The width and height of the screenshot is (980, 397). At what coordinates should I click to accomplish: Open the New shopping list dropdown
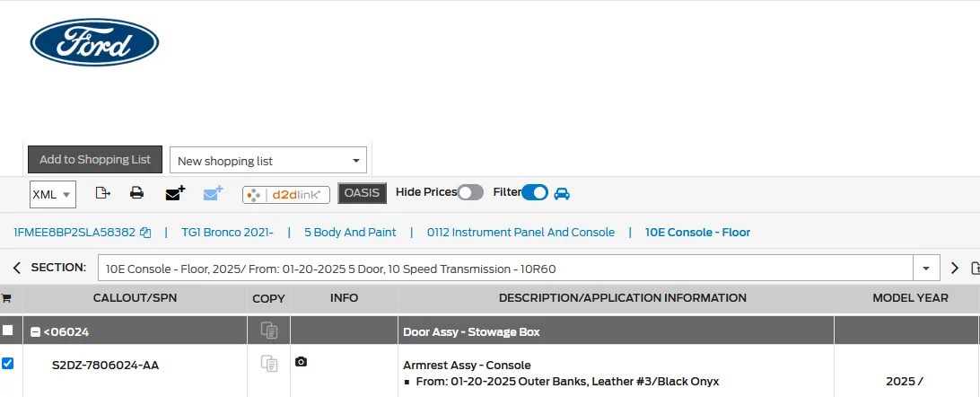pos(268,160)
